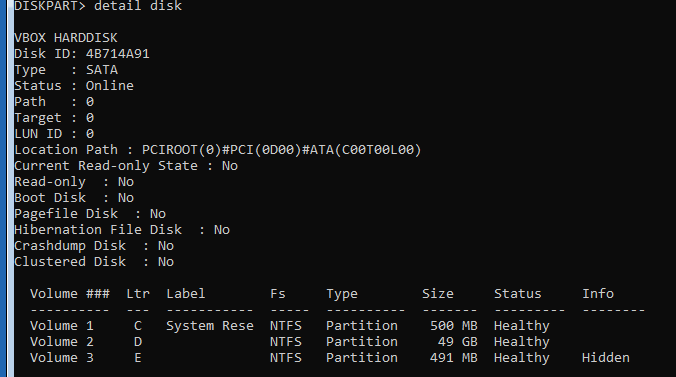This screenshot has width=676, height=377.
Task: Click the '491 MB' size value
Action: coord(454,358)
